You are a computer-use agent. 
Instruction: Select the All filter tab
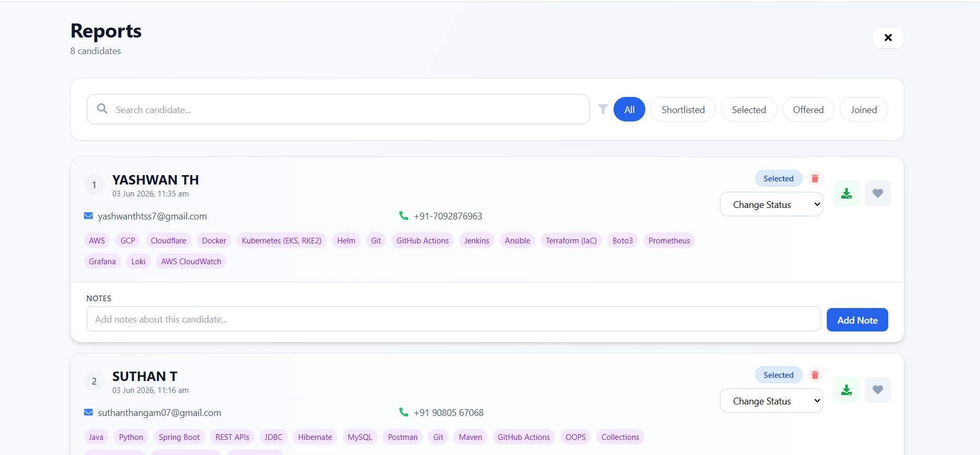click(x=629, y=109)
